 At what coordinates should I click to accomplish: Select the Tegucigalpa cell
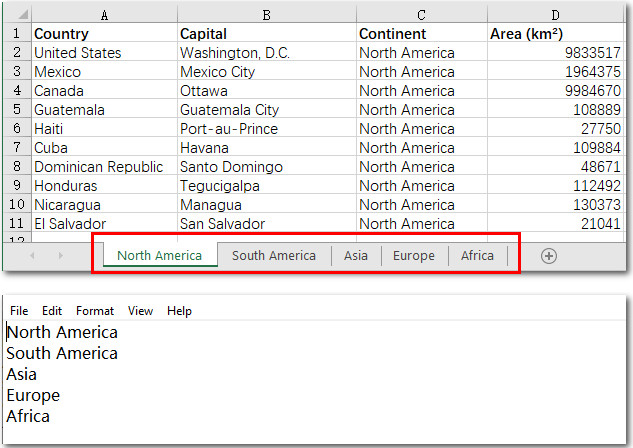click(x=266, y=185)
